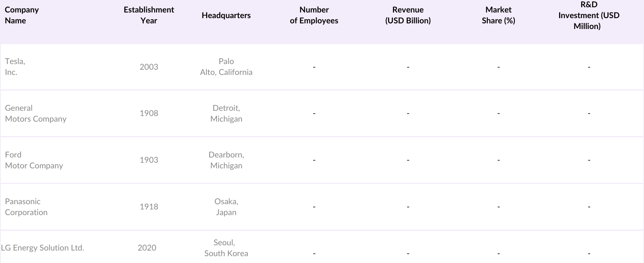
Task: Select the Ford Motor Company cell
Action: (x=34, y=160)
